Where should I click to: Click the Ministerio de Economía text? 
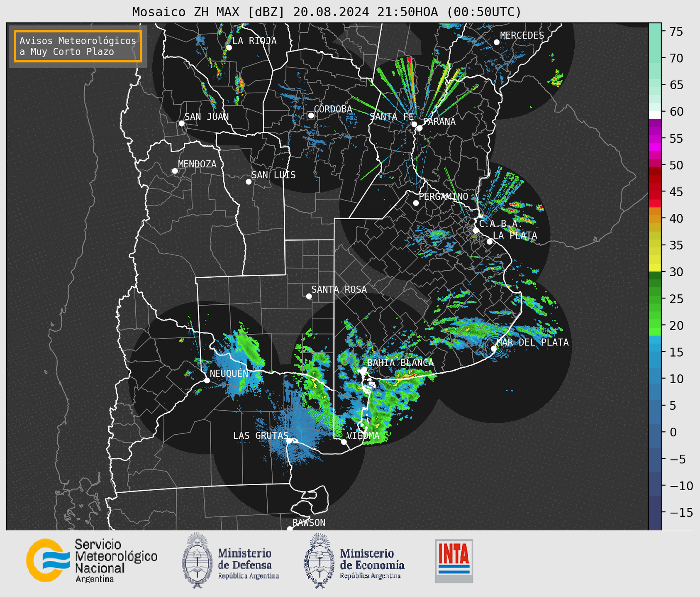click(372, 563)
